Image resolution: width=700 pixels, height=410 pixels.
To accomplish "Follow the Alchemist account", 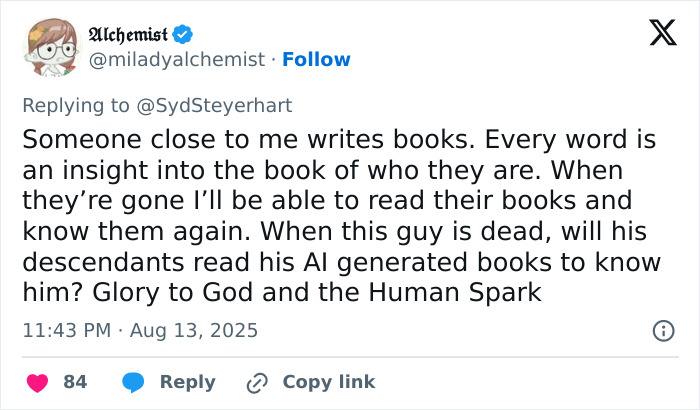I will (317, 59).
